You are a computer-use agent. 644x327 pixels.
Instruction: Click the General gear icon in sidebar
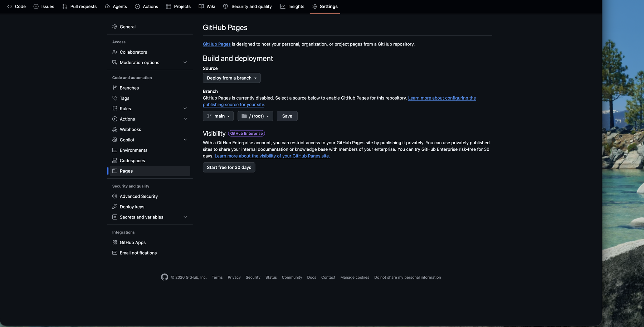(115, 27)
